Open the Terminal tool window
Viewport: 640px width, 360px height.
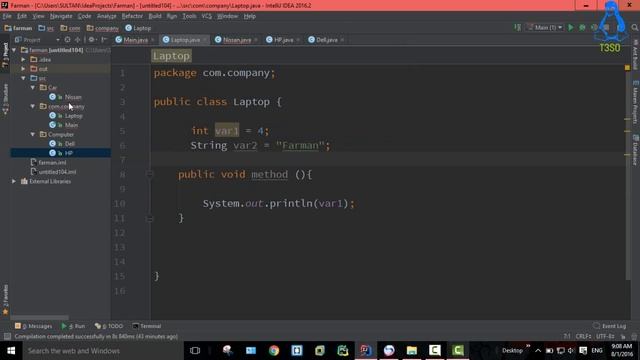[147, 326]
